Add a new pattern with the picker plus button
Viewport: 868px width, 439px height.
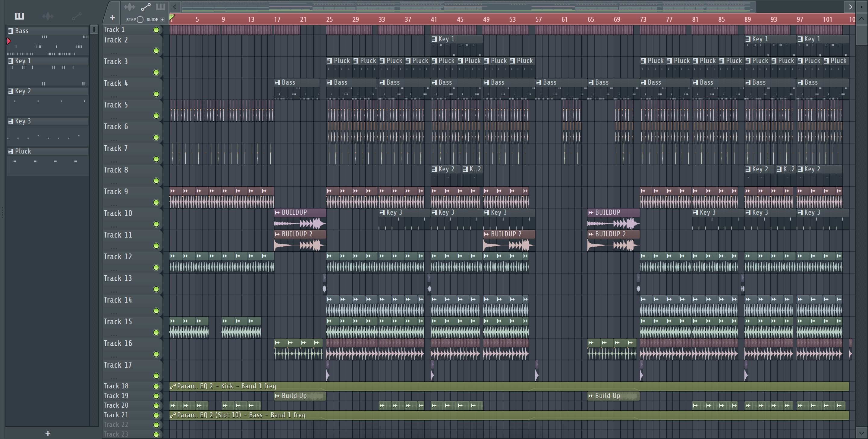click(48, 433)
